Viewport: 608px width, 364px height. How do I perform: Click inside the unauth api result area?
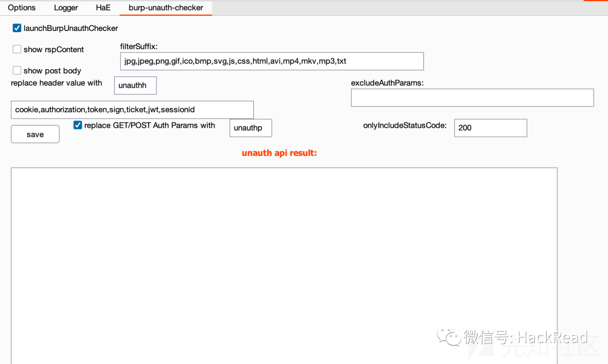[284, 266]
